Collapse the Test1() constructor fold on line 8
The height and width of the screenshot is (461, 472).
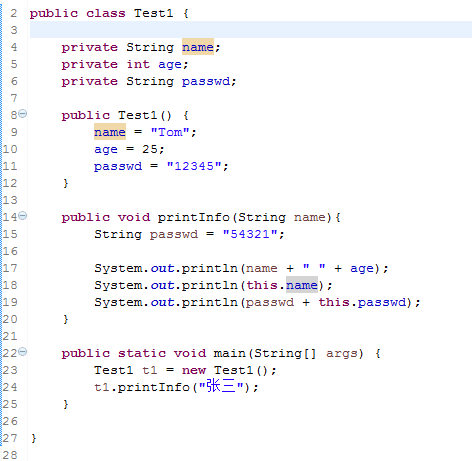click(x=22, y=114)
